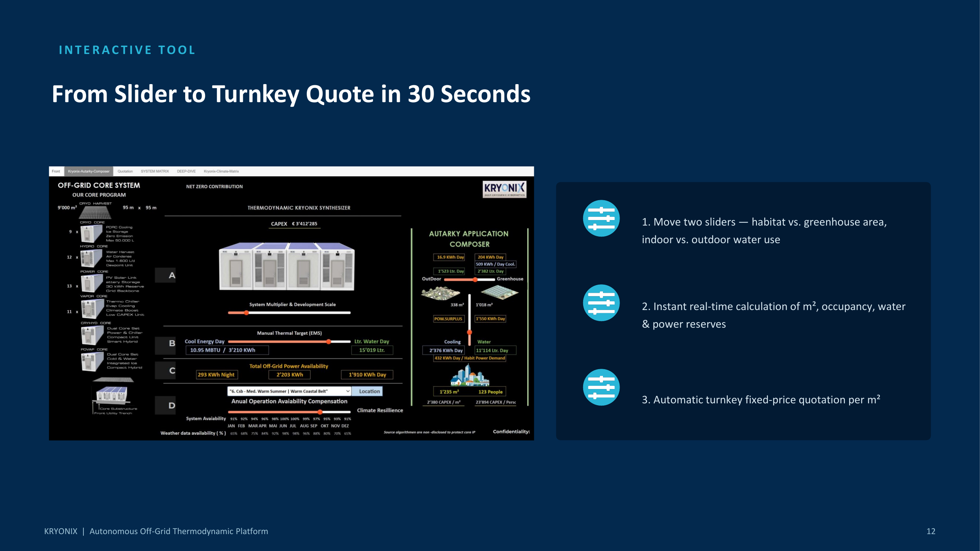Click the "1'235 m²" habitat area value
This screenshot has height=551, width=980.
(x=449, y=392)
